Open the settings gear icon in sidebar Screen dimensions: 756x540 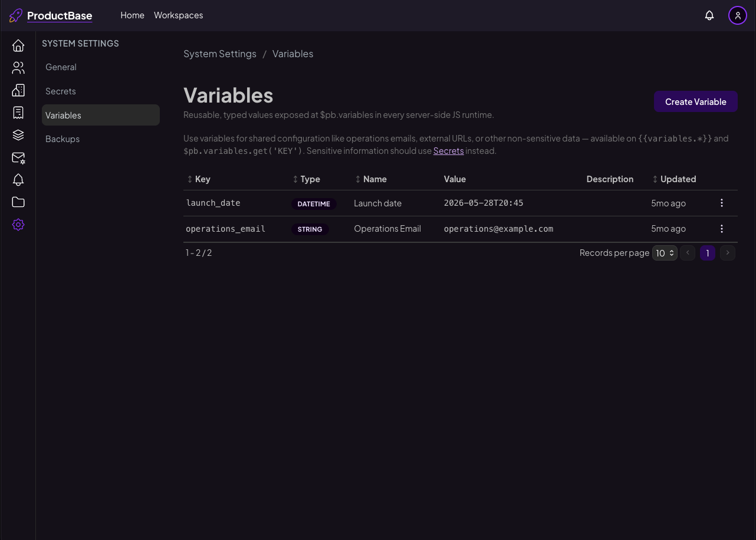pos(18,225)
